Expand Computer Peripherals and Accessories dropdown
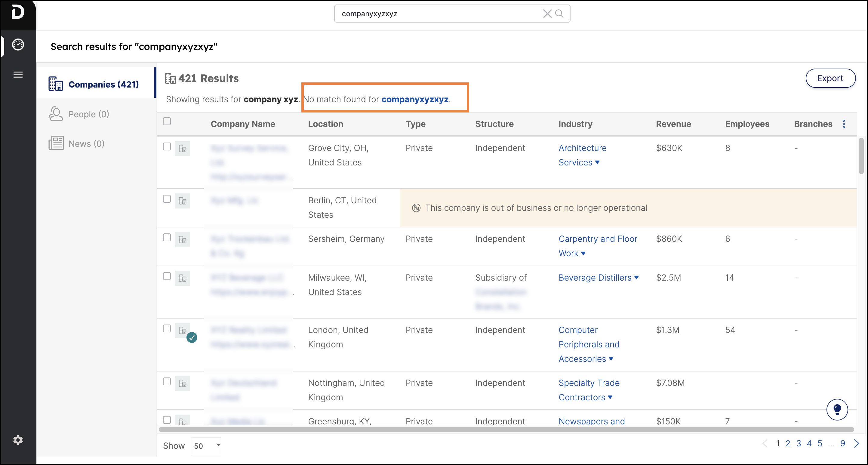This screenshot has height=465, width=868. 611,359
